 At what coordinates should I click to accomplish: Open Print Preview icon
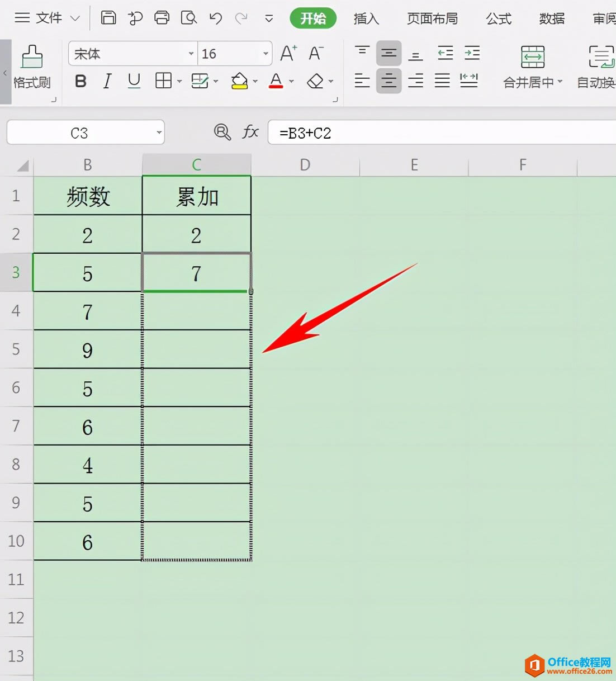point(189,18)
